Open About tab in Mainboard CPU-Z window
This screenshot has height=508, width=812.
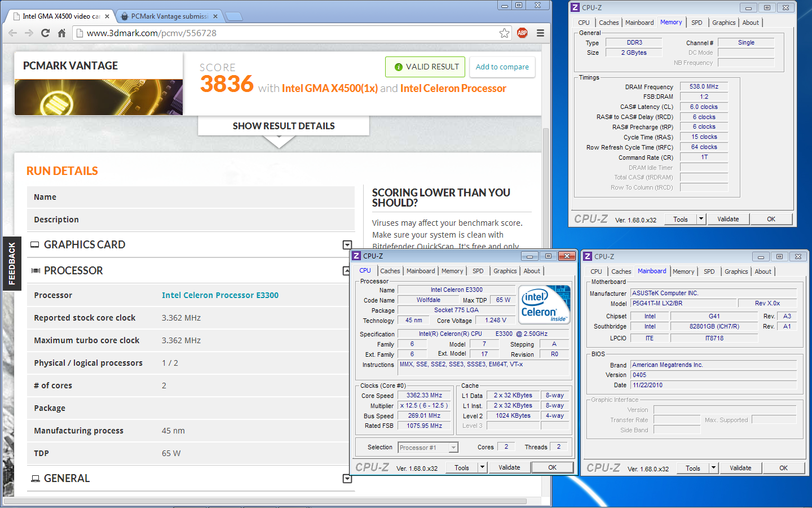point(763,271)
